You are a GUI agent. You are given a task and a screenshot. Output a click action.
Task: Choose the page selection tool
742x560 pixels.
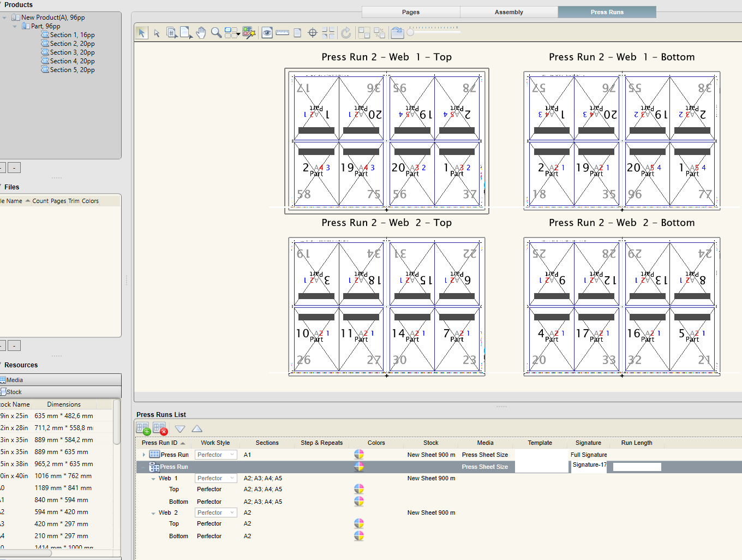tap(186, 33)
